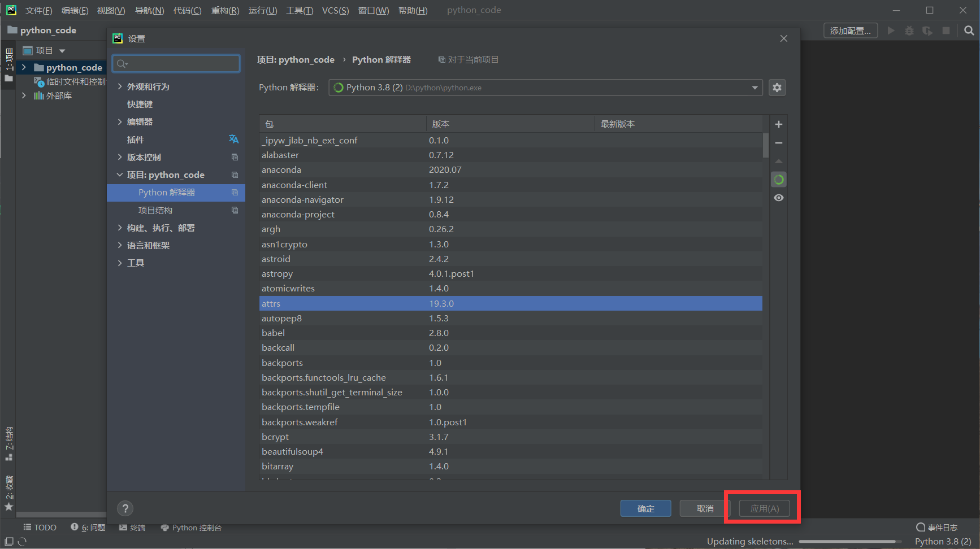
Task: Click the debug bug icon in toolbar
Action: click(909, 30)
